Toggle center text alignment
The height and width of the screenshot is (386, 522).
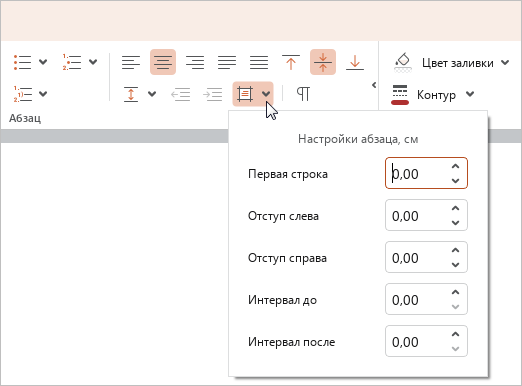point(163,62)
